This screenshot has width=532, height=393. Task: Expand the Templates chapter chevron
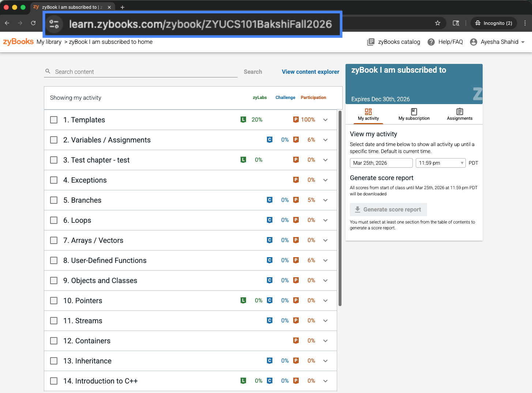point(325,120)
